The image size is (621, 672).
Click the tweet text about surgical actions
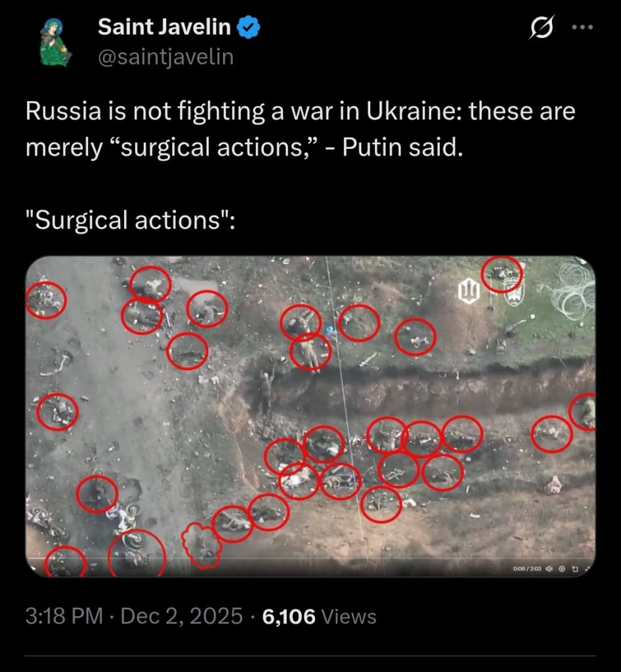[300, 129]
